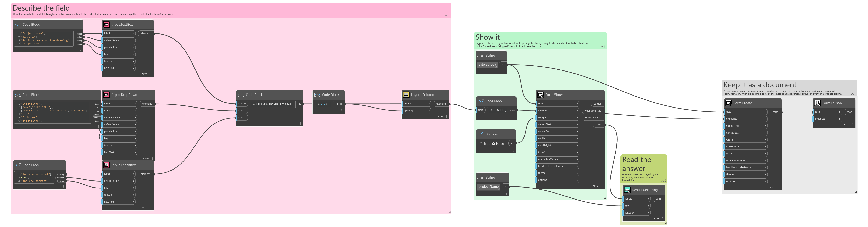Collapse the "Keep it as a document" group
The height and width of the screenshot is (227, 868).
click(852, 94)
